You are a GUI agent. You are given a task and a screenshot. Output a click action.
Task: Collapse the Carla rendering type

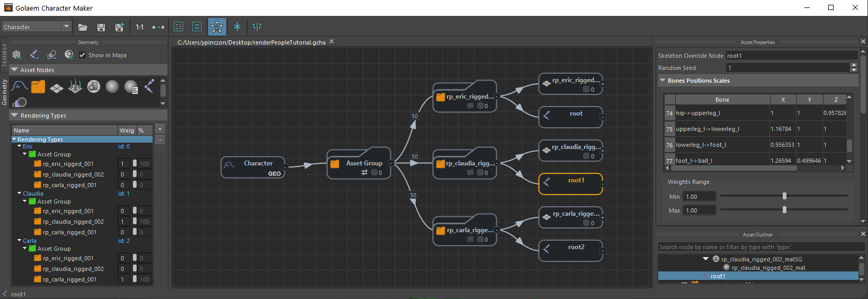(x=20, y=240)
